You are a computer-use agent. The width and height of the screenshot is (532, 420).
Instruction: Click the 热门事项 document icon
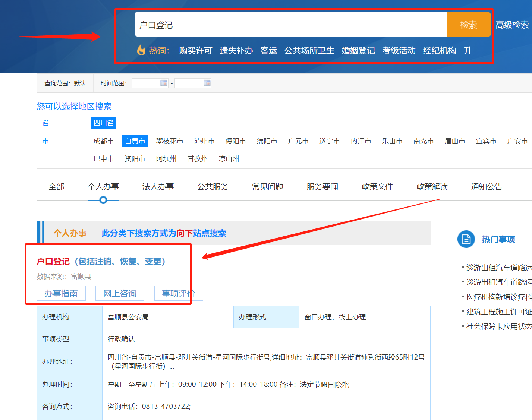coord(466,239)
